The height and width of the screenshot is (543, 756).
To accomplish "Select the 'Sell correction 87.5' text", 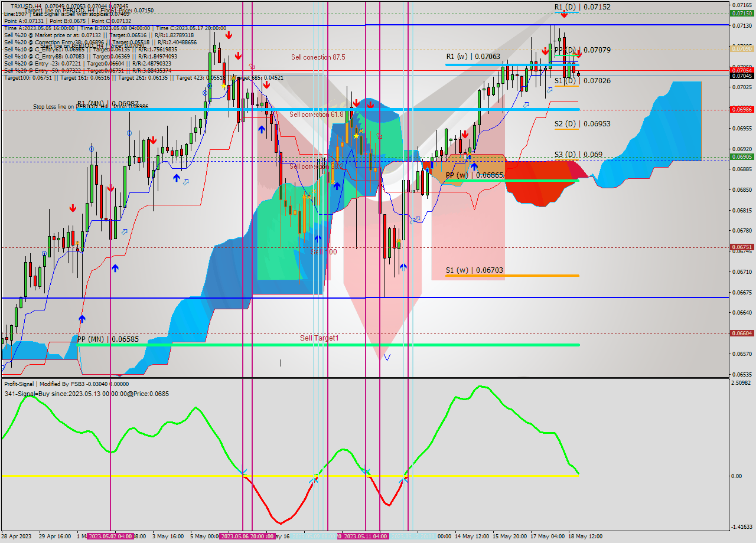I will coord(318,57).
